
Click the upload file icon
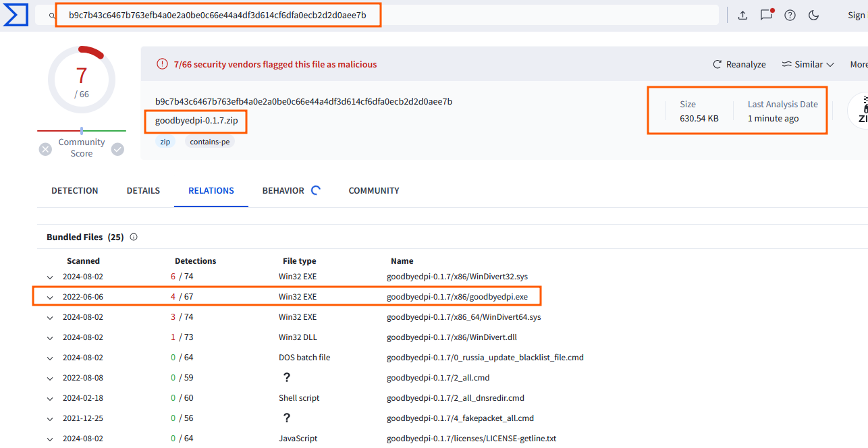point(742,16)
